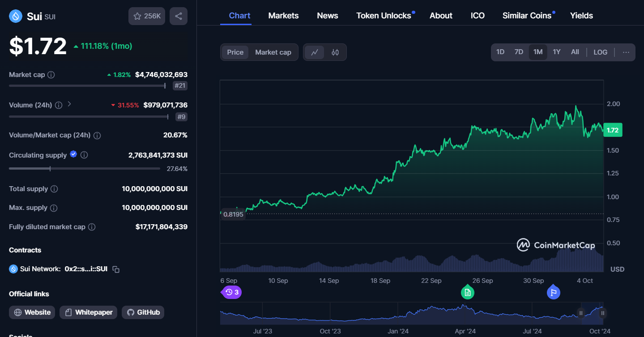This screenshot has width=644, height=337.
Task: Click the market cap value $4,746,032,693
Action: tap(161, 75)
